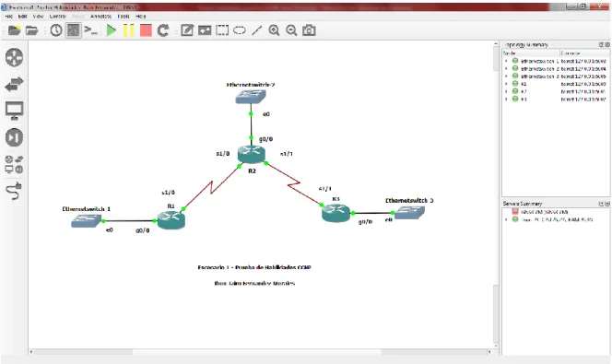Screen dimensions: 612x364
Task: Select the 'Escenario 1' note text
Action: coord(254,267)
